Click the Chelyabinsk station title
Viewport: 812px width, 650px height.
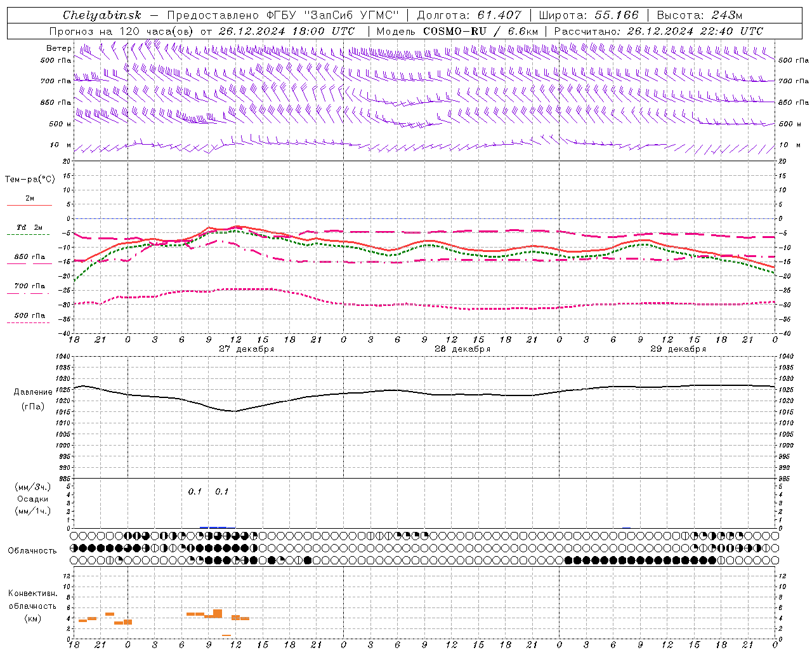pos(102,15)
